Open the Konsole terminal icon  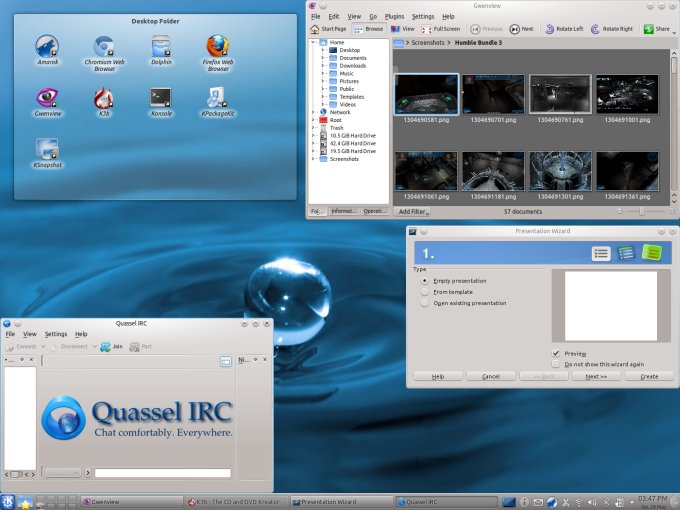(161, 98)
